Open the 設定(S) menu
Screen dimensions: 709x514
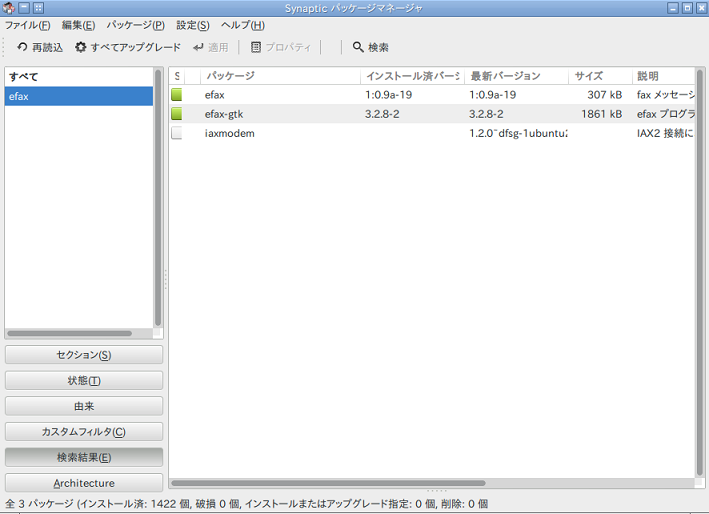coord(193,25)
